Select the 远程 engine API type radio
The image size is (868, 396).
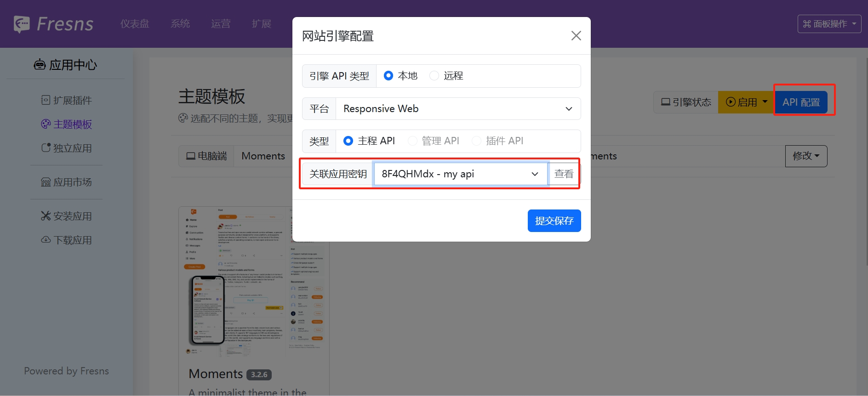click(434, 76)
